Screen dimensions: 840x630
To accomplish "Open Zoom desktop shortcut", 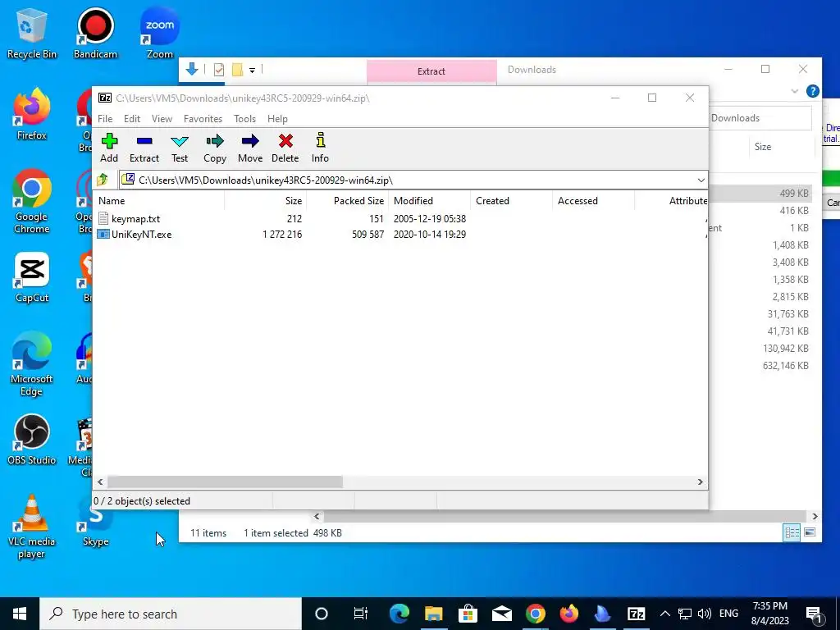I will [x=160, y=34].
